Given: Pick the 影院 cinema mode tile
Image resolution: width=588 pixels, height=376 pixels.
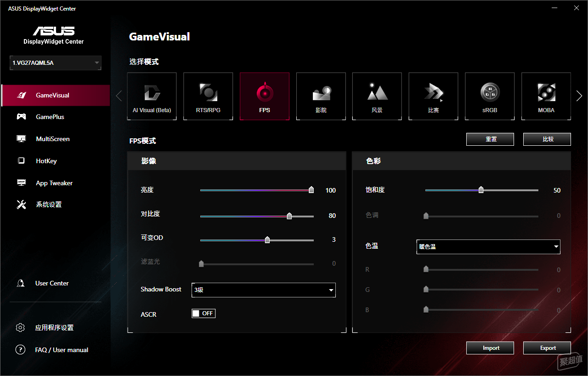Looking at the screenshot, I should [321, 96].
